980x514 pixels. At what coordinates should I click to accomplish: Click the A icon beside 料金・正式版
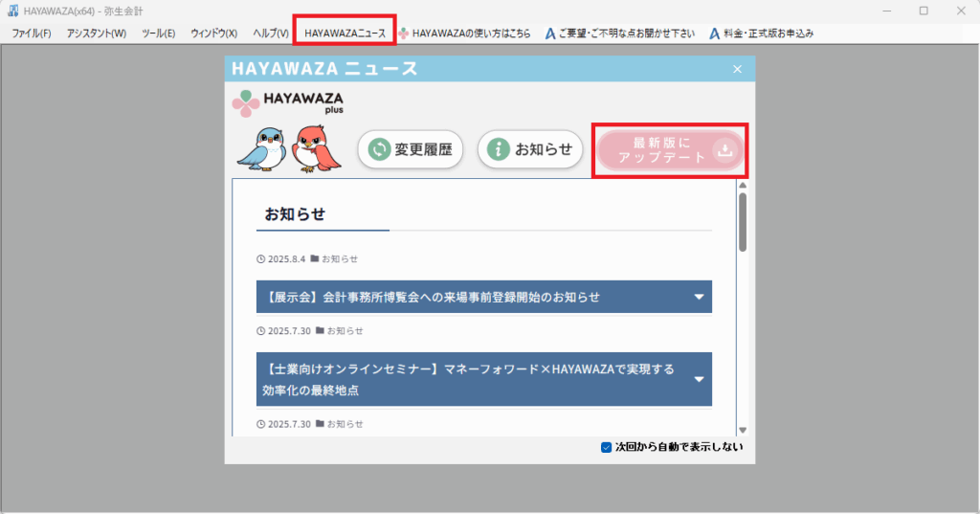coord(714,34)
